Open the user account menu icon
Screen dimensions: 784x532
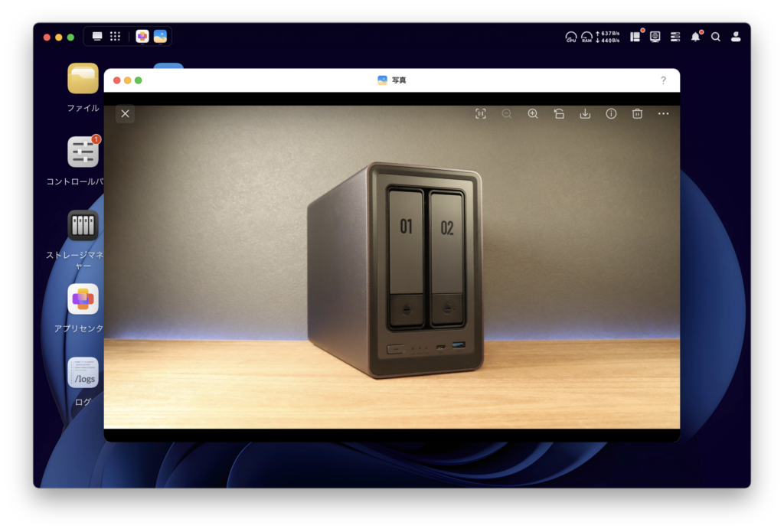coord(736,37)
